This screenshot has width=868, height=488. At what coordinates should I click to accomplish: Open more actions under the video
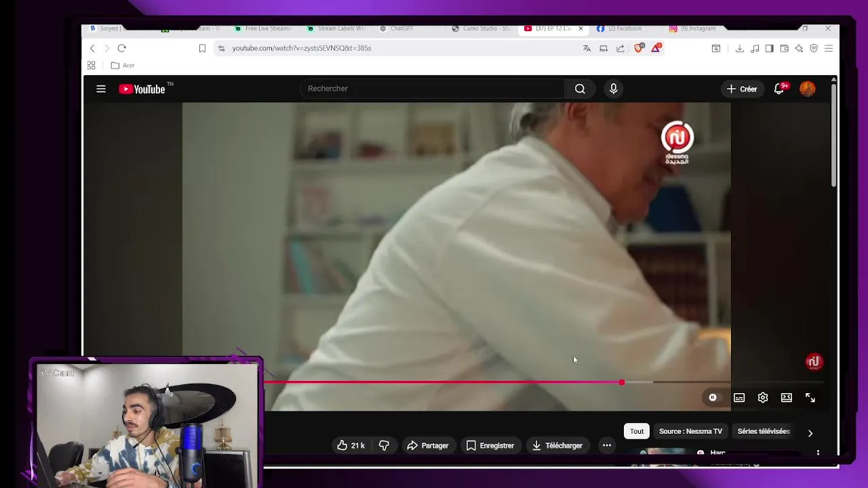607,445
